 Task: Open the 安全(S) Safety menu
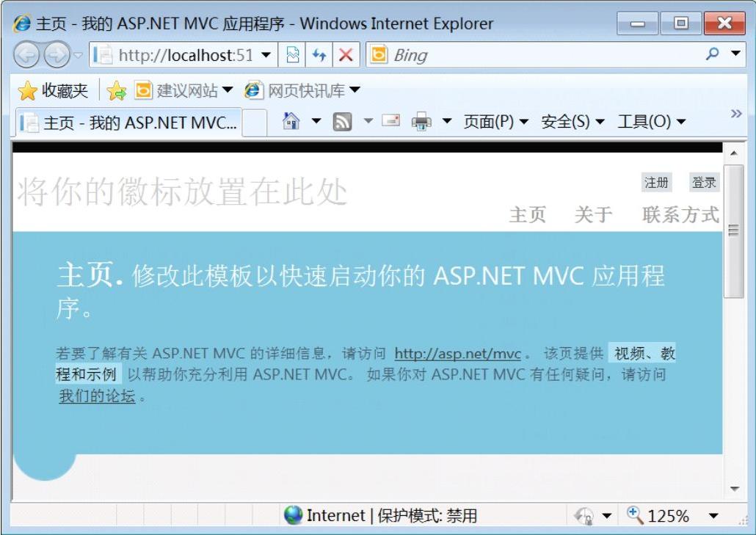coord(573,122)
